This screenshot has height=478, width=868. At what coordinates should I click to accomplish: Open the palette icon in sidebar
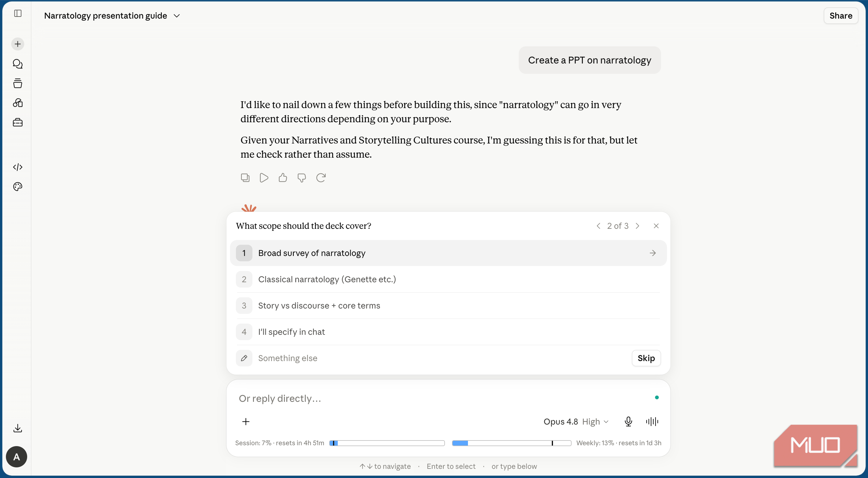(x=17, y=187)
